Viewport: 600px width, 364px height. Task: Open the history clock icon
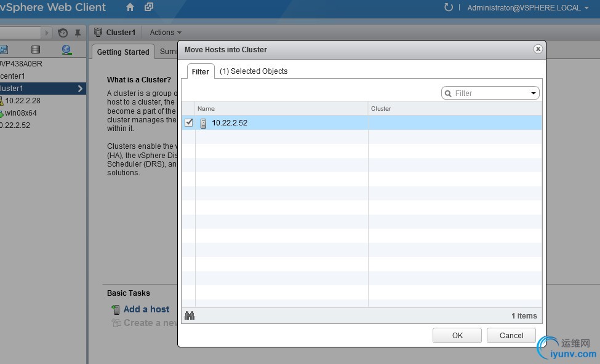point(63,33)
